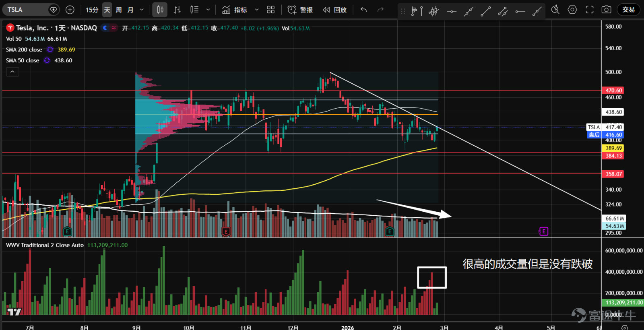Switch to 15分 timeframe

pos(92,10)
